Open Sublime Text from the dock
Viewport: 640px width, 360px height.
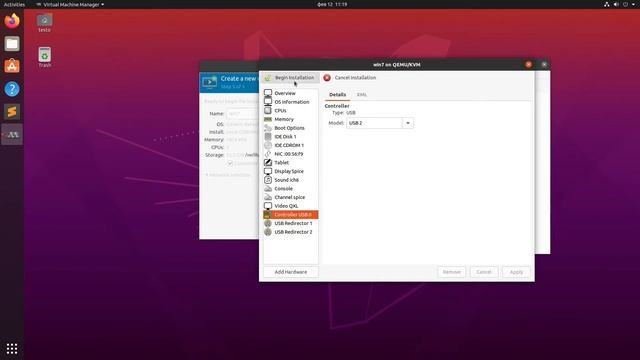(x=12, y=112)
